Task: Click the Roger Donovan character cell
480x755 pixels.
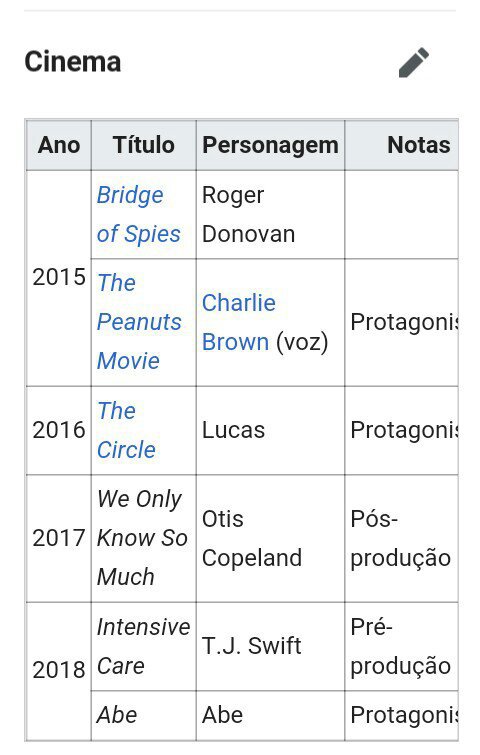Action: tap(270, 215)
